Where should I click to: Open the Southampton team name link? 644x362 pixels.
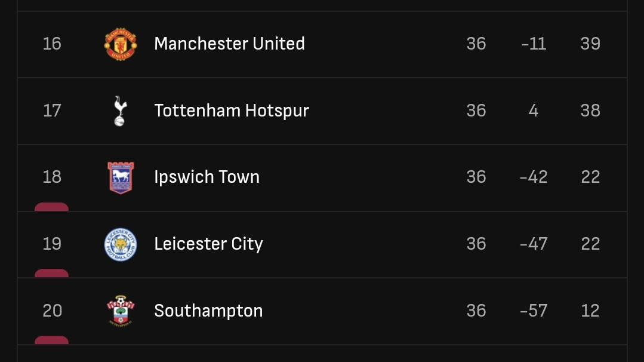pos(208,311)
